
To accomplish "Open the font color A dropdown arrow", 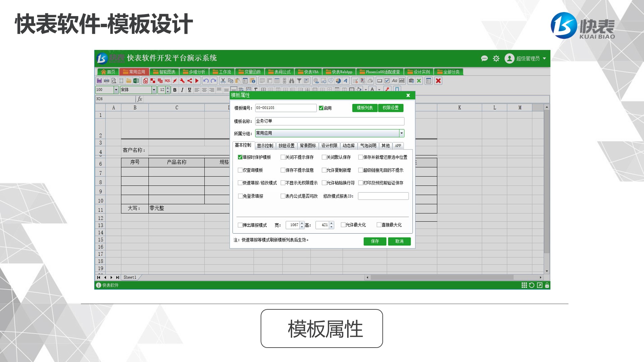I will click(379, 90).
